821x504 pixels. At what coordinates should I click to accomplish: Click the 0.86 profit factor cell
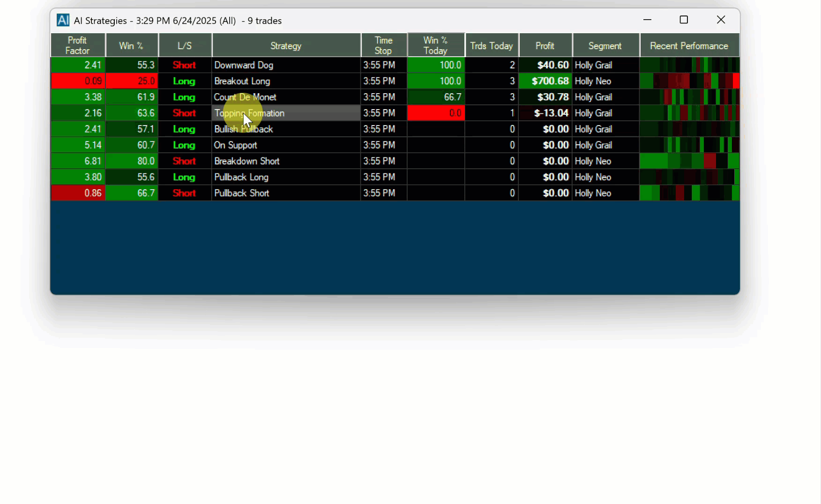(78, 193)
